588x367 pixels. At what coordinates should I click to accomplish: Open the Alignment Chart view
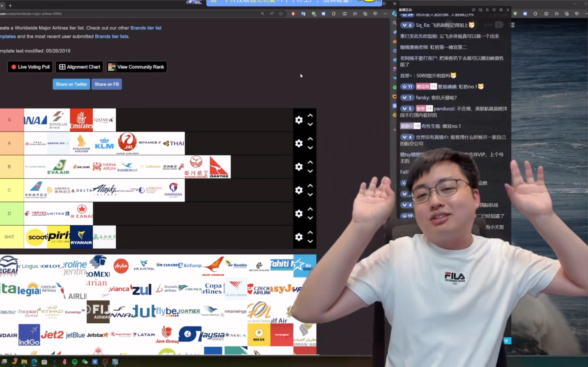80,66
